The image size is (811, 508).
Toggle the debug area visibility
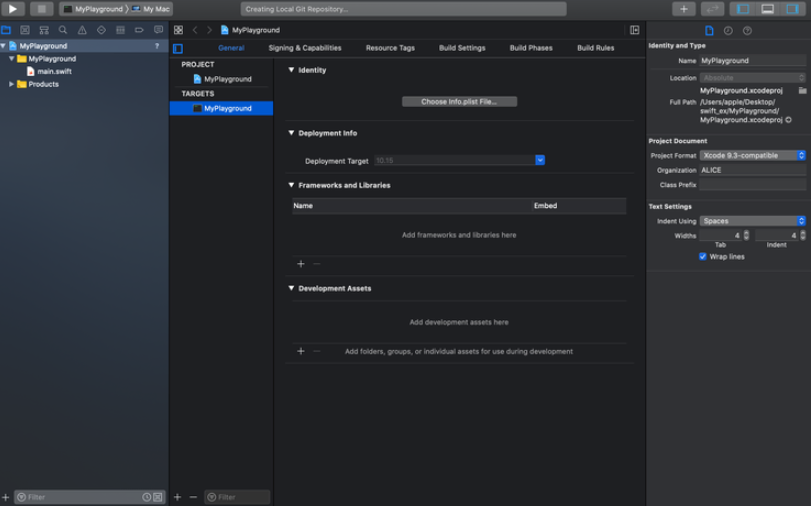pos(768,9)
